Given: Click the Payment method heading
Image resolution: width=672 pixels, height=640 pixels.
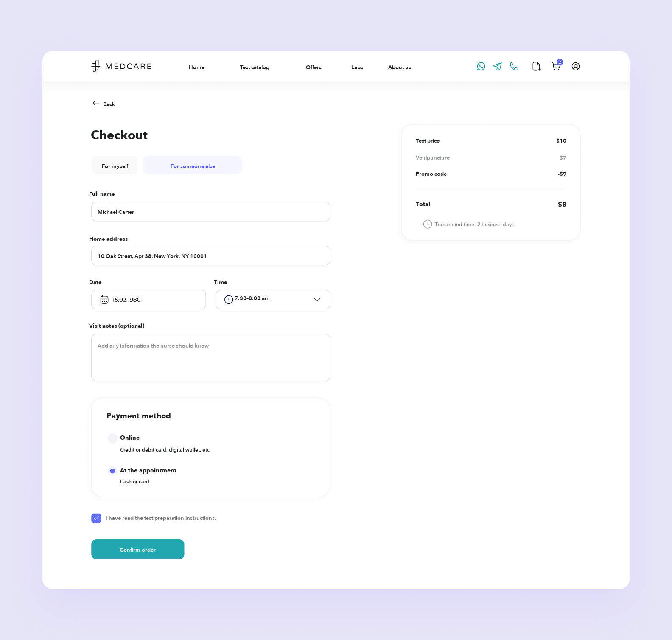Looking at the screenshot, I should 139,416.
